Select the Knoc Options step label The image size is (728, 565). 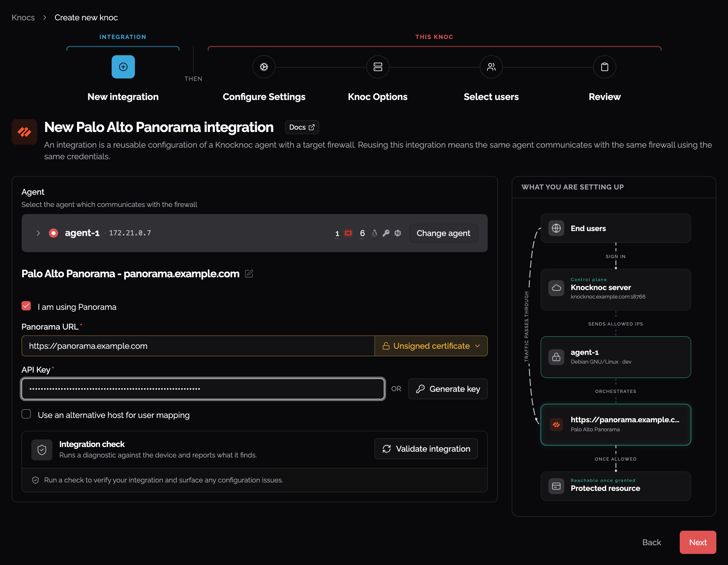click(378, 96)
